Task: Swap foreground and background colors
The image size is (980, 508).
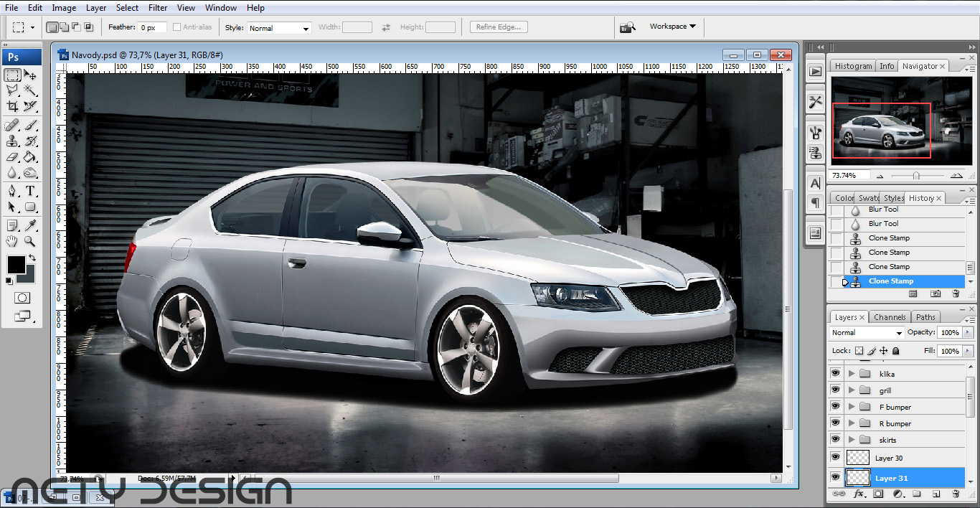Action: coord(32,257)
